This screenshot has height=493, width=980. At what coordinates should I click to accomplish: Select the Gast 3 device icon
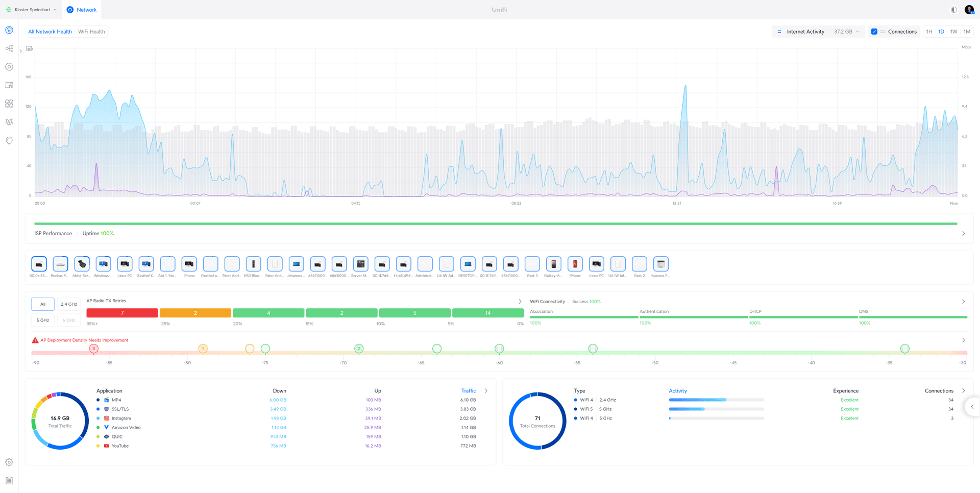tap(532, 264)
